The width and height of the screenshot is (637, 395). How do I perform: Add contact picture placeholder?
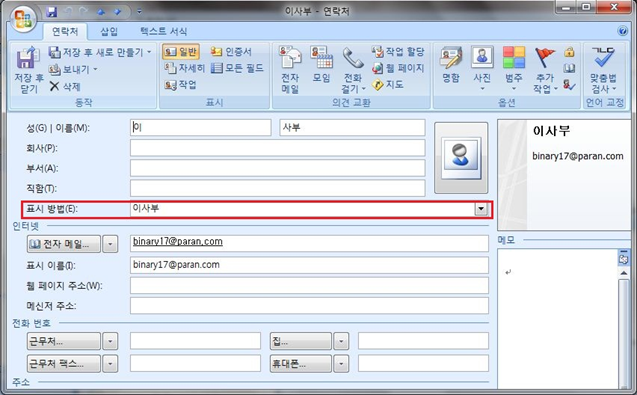pos(461,158)
